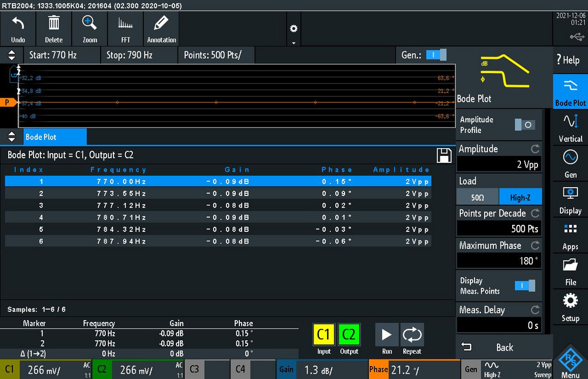Click the Phase column header
This screenshot has height=379, width=588.
point(337,169)
